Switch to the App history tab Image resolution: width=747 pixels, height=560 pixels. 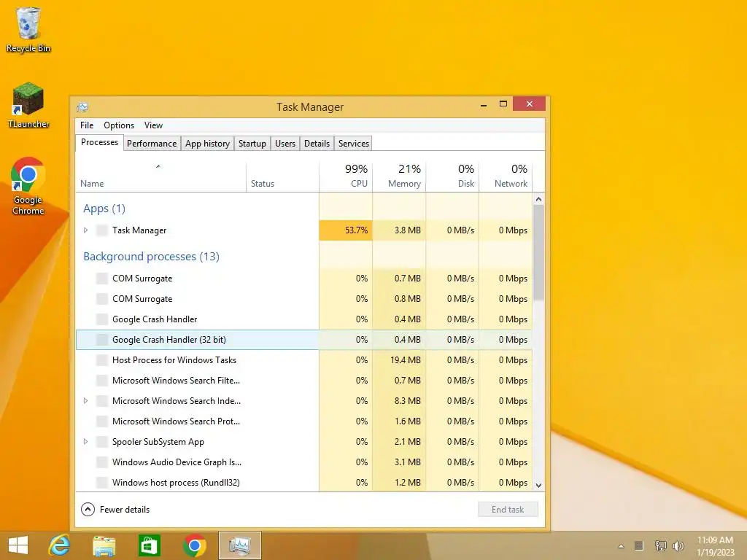click(x=207, y=144)
